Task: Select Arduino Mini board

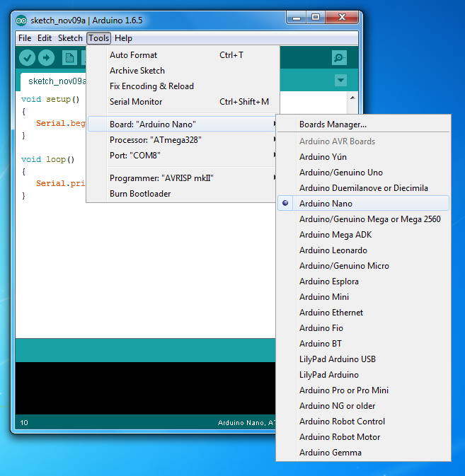Action: tap(363, 297)
